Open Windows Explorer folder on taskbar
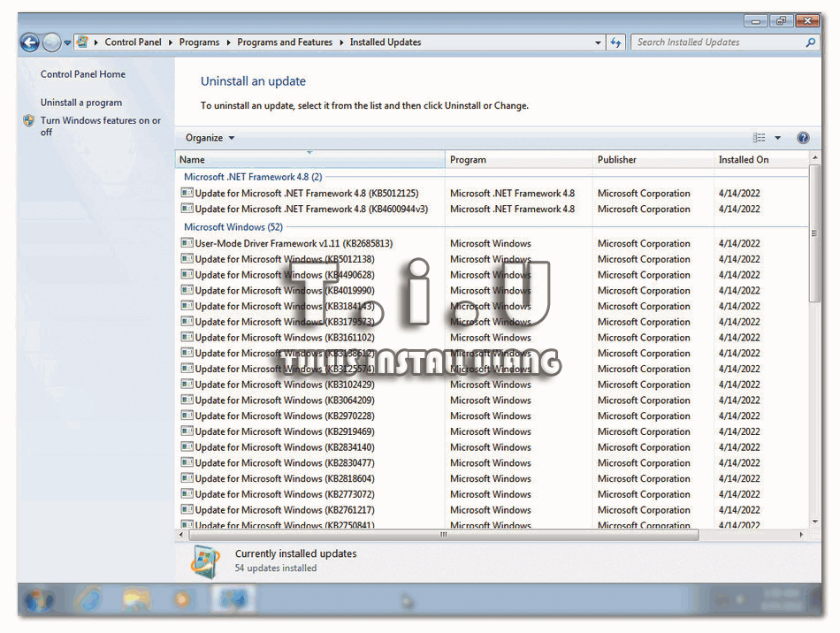The width and height of the screenshot is (840, 633). (x=136, y=599)
